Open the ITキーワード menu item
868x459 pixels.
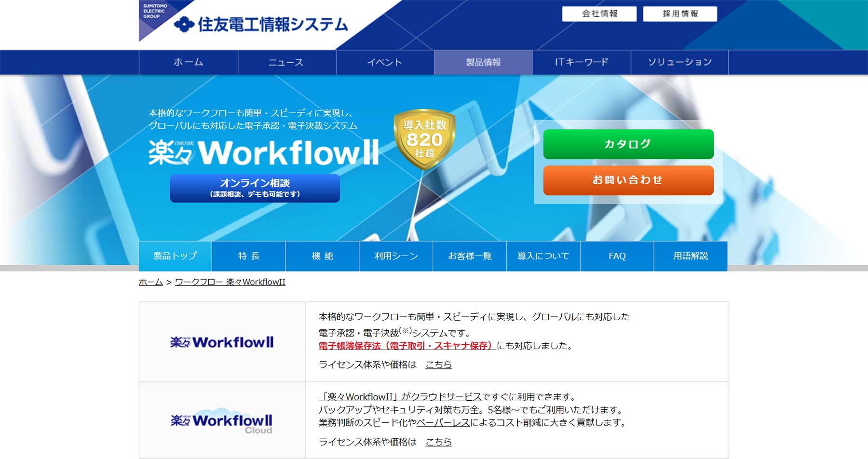coord(582,62)
